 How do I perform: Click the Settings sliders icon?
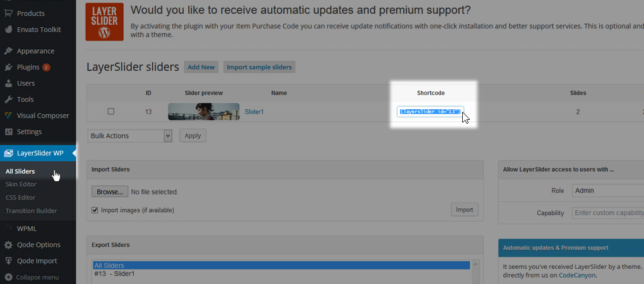click(x=8, y=132)
